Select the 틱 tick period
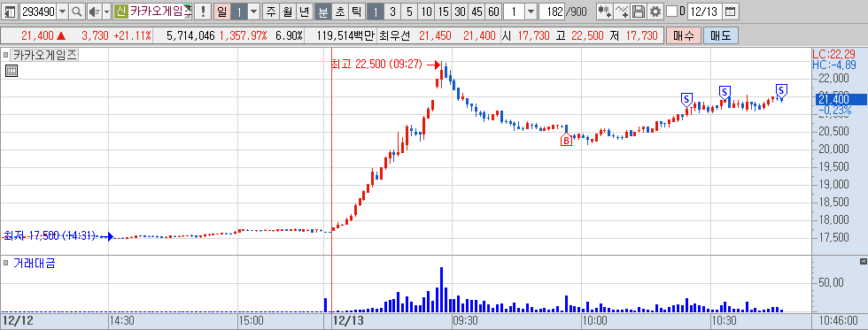Screen dimensions: 868x330 (x=356, y=11)
